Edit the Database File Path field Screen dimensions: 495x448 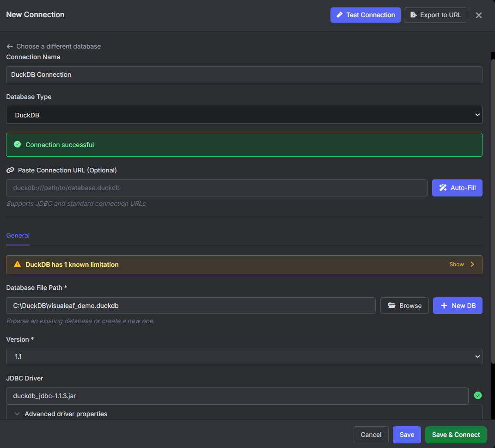(x=191, y=306)
